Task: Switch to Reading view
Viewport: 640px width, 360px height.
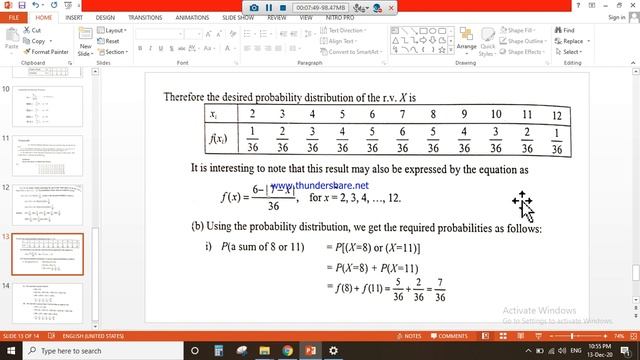Action: 520,336
